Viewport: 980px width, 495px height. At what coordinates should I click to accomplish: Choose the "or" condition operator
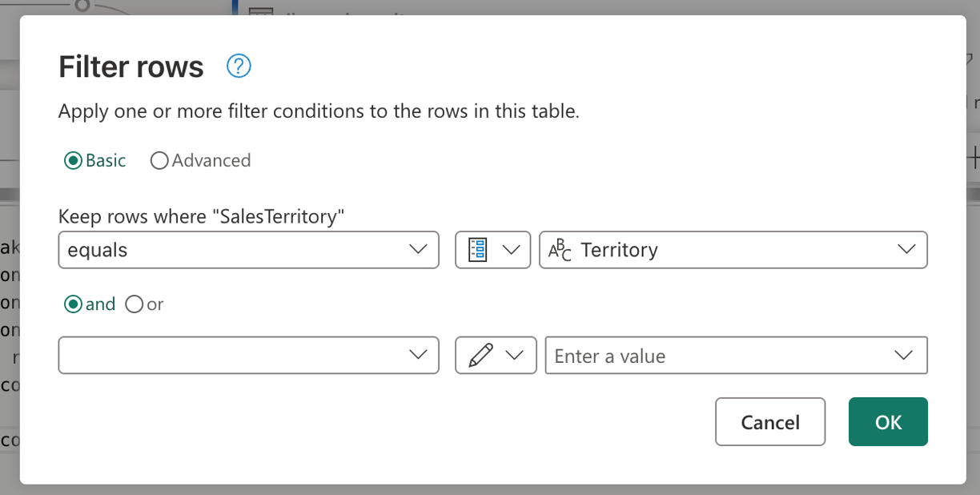click(x=134, y=304)
